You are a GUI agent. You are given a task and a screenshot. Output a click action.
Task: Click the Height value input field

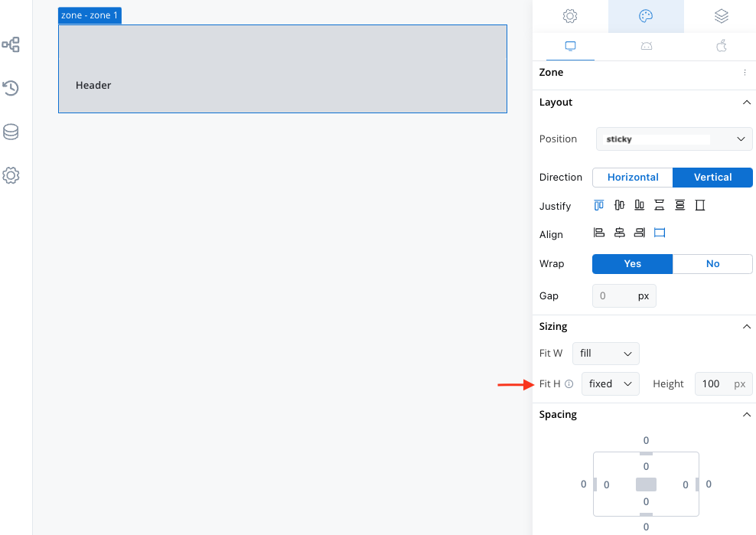coord(723,384)
